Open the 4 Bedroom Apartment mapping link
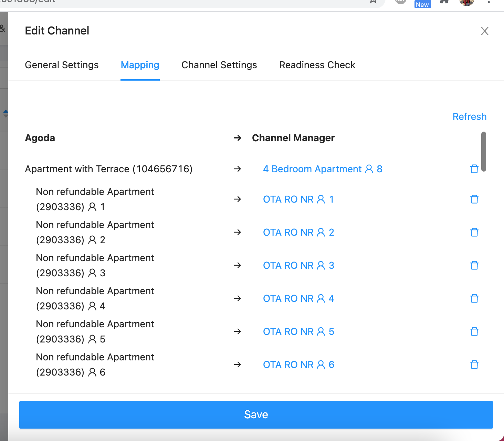The image size is (504, 441). (x=323, y=169)
